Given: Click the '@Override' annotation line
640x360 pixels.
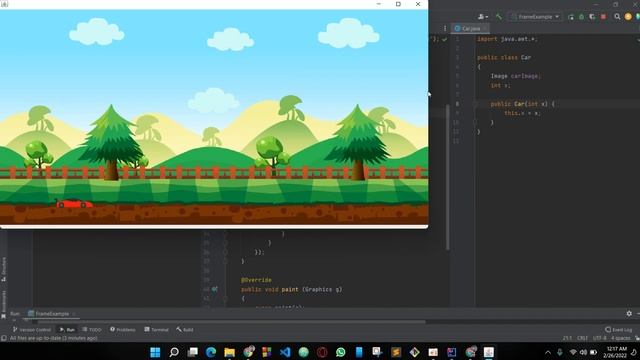Looking at the screenshot, I should coord(256,280).
